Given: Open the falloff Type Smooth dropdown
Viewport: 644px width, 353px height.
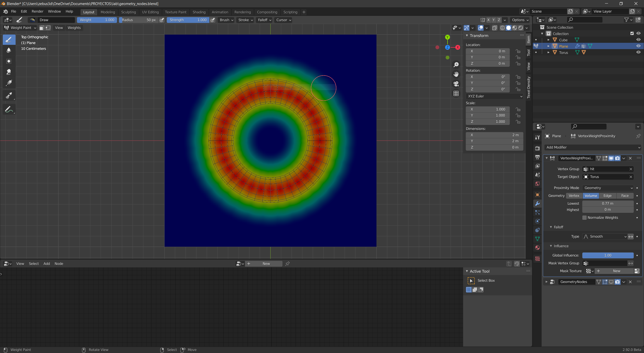Looking at the screenshot, I should 605,236.
